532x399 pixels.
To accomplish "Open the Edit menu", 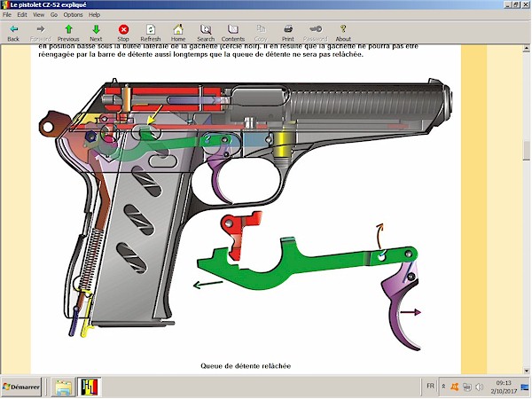I will 22,14.
